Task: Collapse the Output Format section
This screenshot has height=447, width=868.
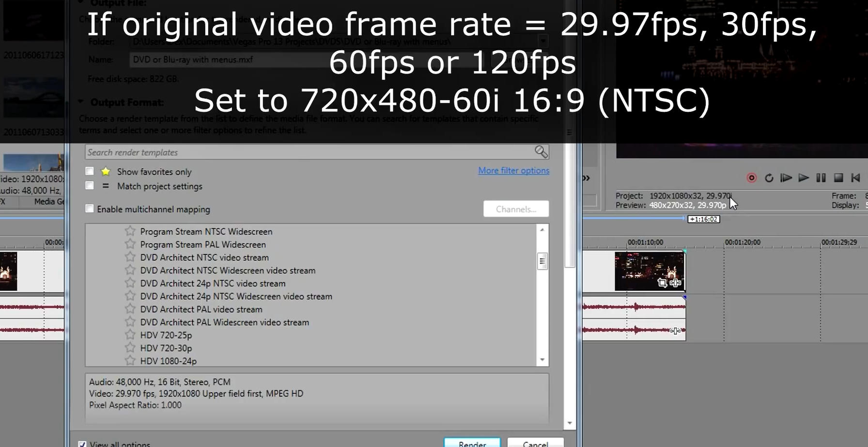Action: pos(81,102)
